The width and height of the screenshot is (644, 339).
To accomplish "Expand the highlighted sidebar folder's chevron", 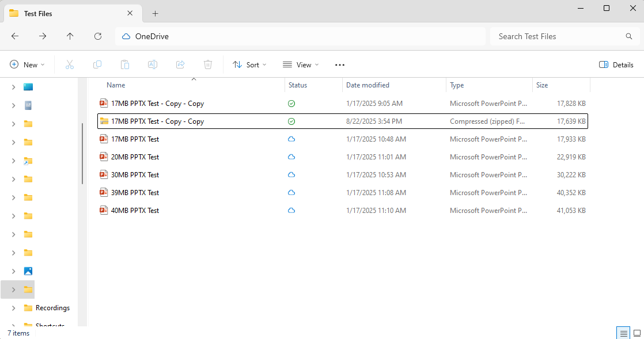I will click(14, 290).
